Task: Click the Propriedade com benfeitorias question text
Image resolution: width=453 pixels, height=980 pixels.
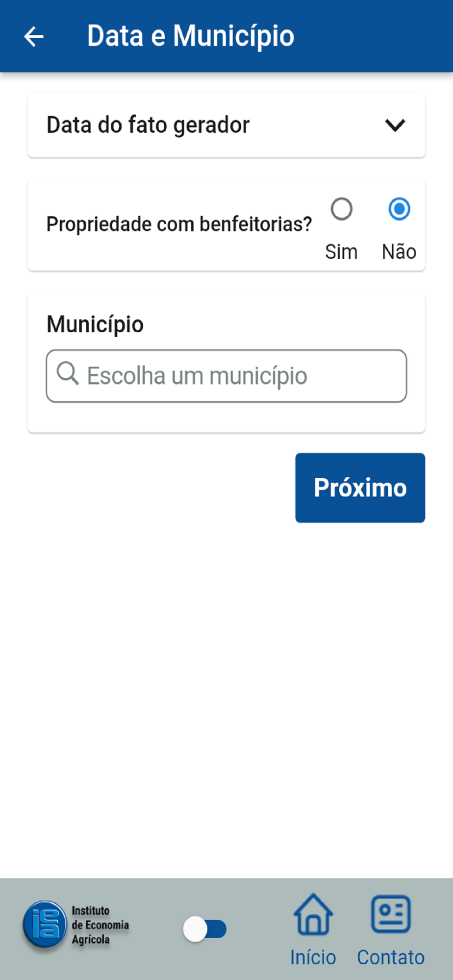Action: [x=179, y=224]
